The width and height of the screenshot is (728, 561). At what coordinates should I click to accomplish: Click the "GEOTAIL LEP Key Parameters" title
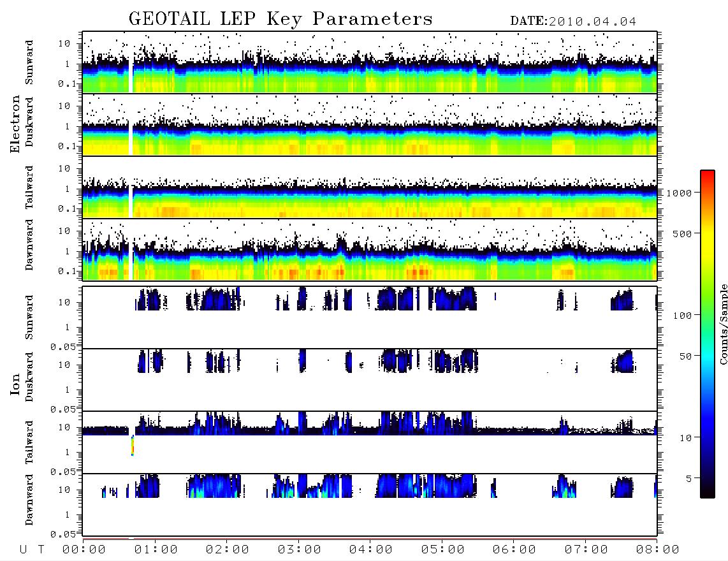pos(280,19)
